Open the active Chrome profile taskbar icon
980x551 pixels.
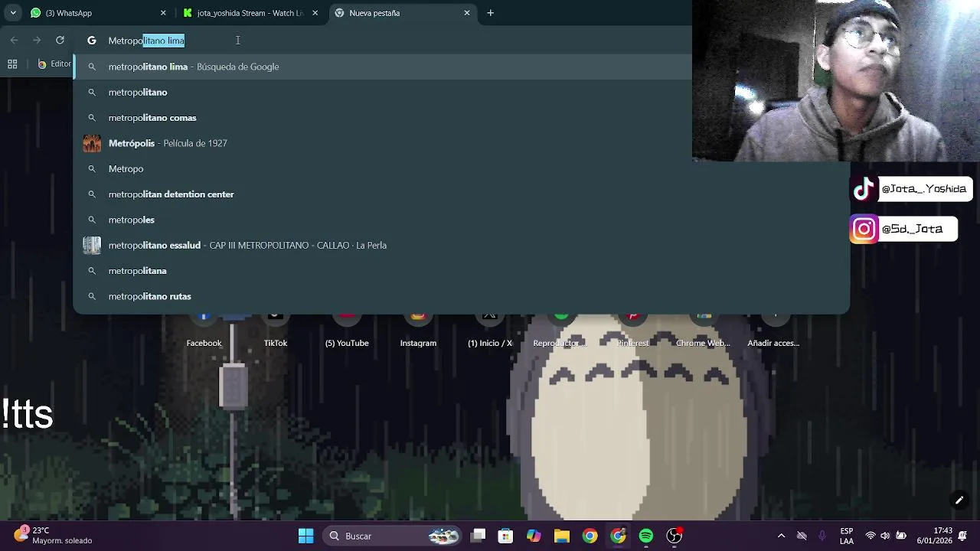pyautogui.click(x=618, y=536)
